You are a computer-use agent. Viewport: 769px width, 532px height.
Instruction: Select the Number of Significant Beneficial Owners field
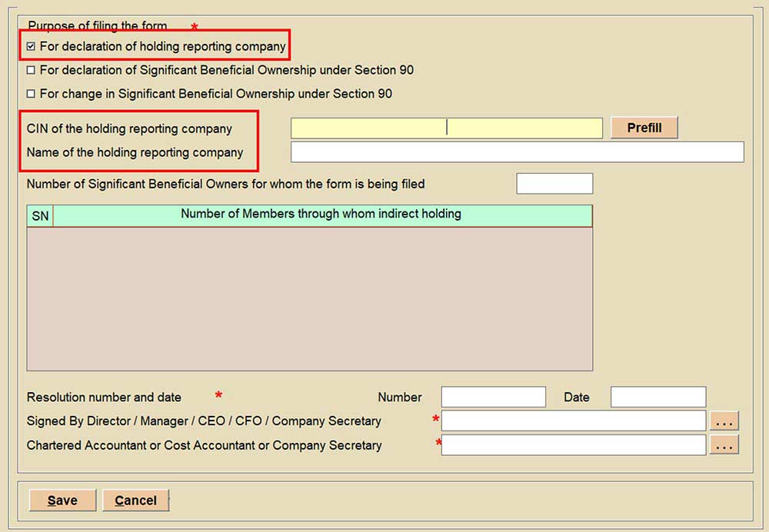point(554,184)
